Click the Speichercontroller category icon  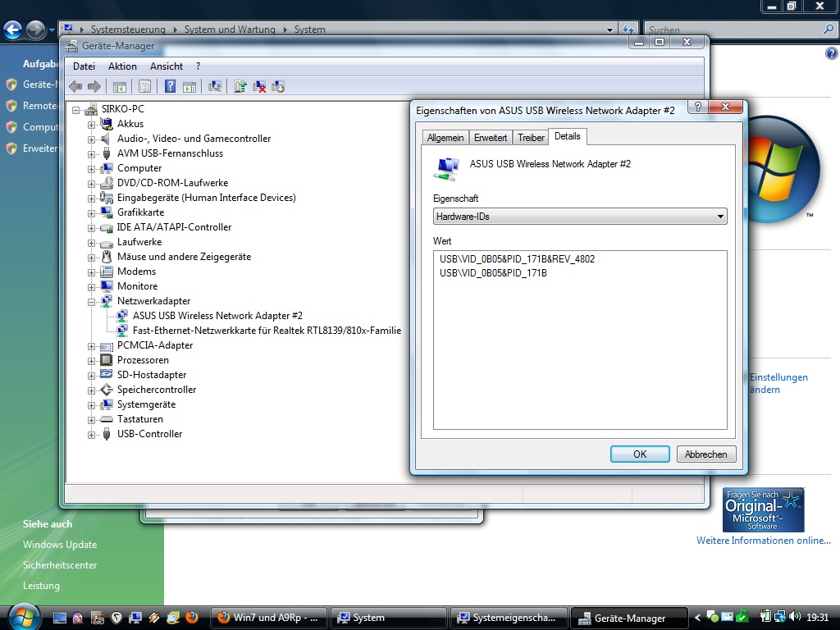[x=107, y=390]
